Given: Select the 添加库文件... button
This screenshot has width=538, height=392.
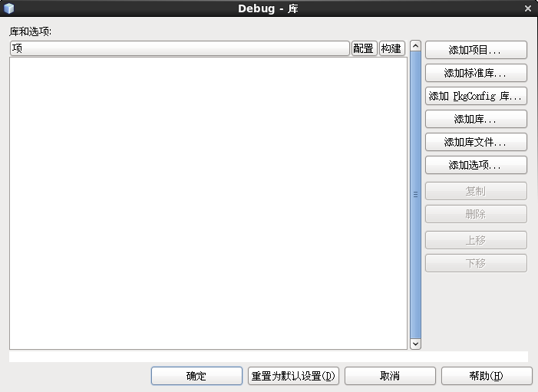Looking at the screenshot, I should pos(475,142).
